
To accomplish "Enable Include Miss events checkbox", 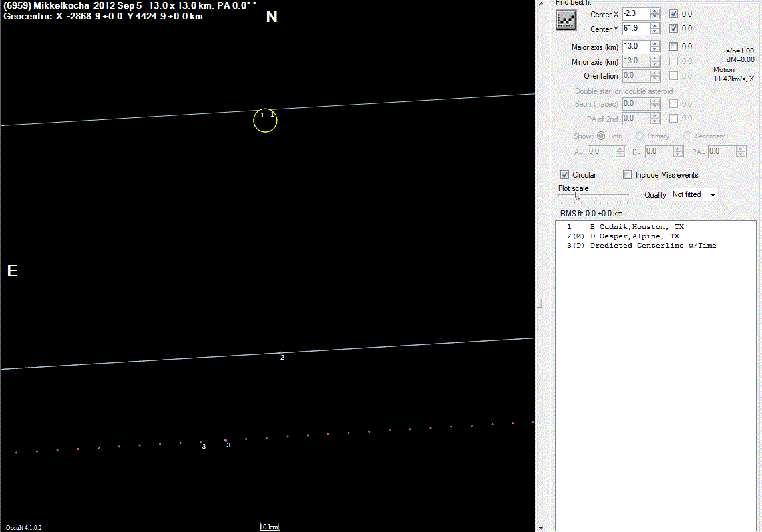I will click(x=628, y=174).
